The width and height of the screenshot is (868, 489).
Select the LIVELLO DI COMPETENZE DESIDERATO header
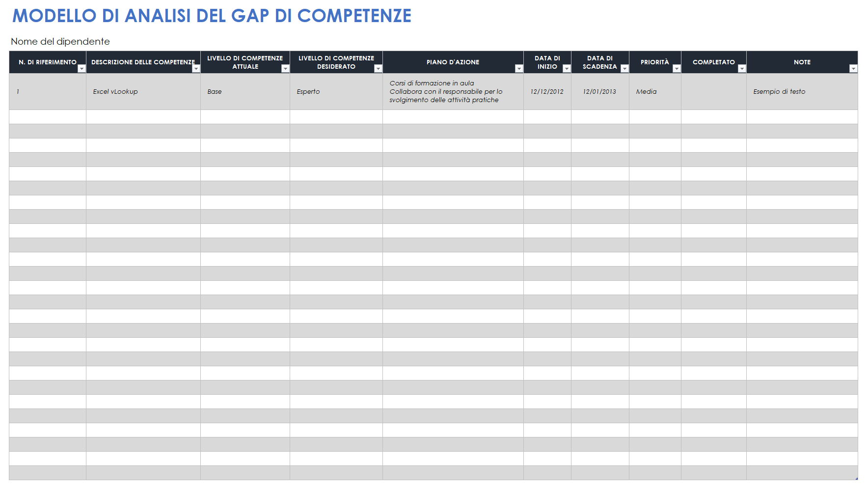click(x=336, y=62)
